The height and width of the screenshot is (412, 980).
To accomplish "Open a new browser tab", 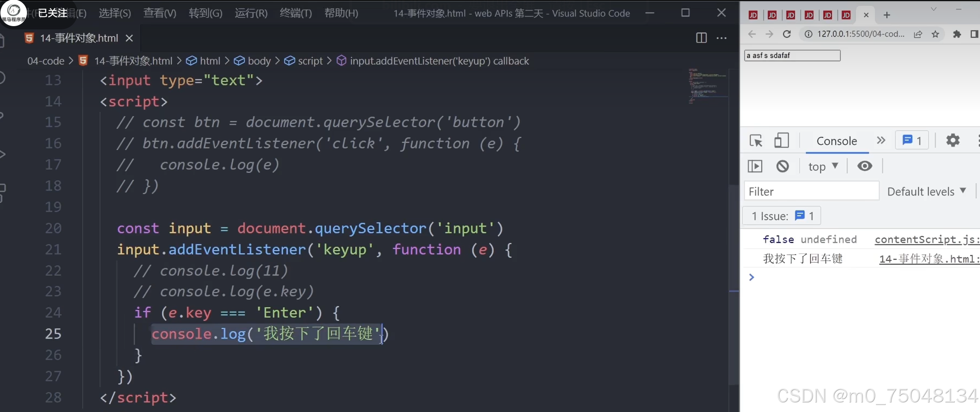I will pyautogui.click(x=887, y=15).
